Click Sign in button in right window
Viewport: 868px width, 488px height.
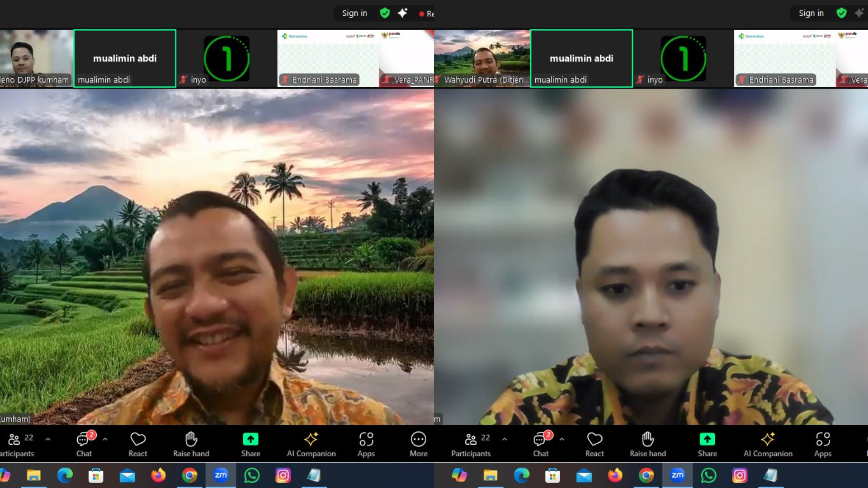811,13
